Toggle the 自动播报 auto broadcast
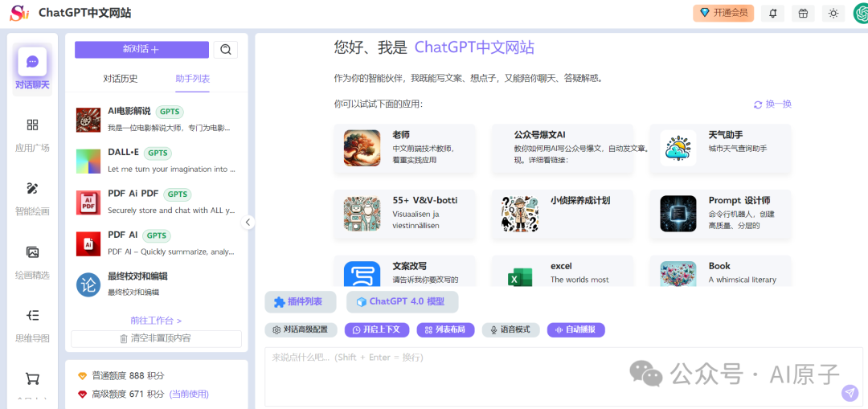The width and height of the screenshot is (868, 409). [576, 330]
